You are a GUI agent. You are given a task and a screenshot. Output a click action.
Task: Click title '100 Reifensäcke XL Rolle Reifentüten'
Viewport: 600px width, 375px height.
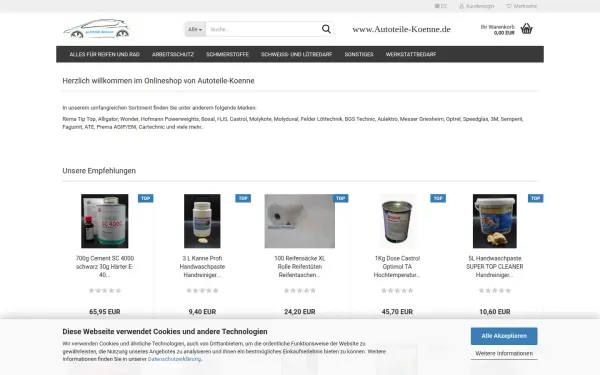coord(300,267)
